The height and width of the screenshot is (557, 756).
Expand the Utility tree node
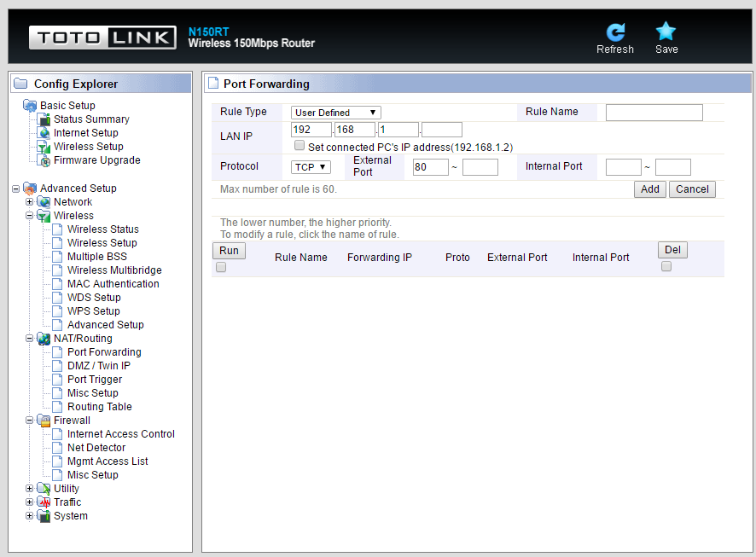[29, 489]
